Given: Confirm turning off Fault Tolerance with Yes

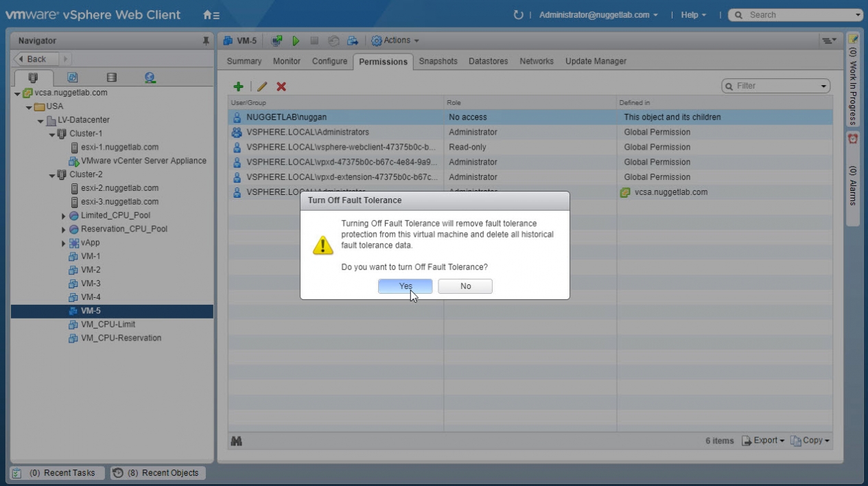Looking at the screenshot, I should [x=405, y=286].
